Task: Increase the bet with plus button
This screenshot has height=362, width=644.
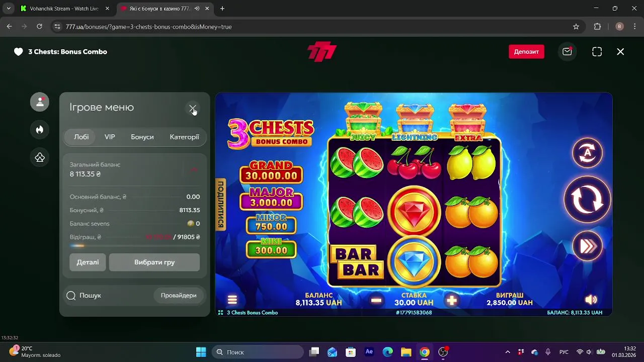Action: [x=452, y=301]
